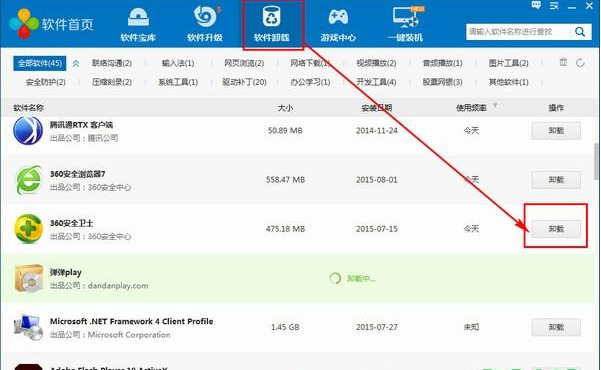
Task: Filter by 系统工具(1) category
Action: 178,82
